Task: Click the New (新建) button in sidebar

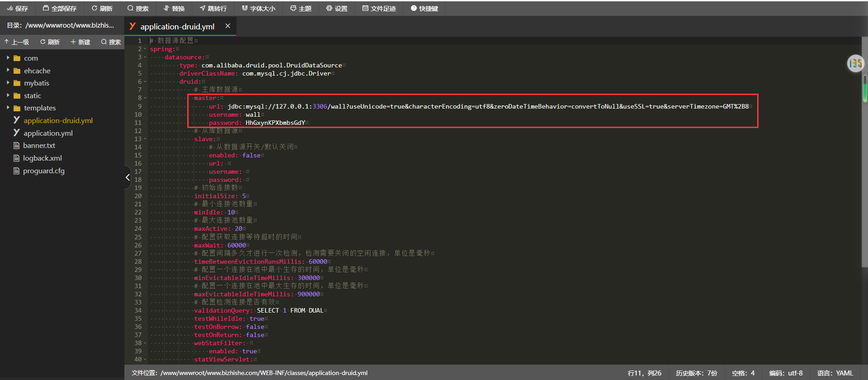Action: (80, 42)
